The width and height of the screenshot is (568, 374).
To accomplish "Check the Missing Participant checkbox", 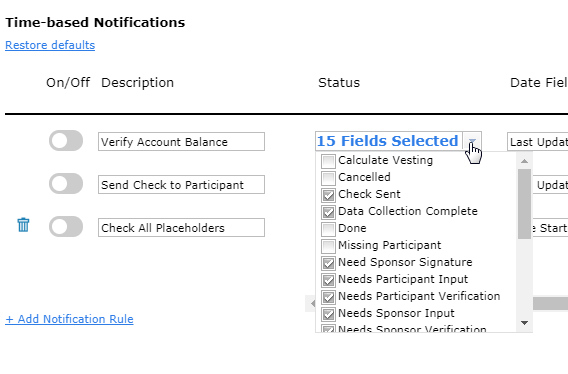I will (x=328, y=246).
